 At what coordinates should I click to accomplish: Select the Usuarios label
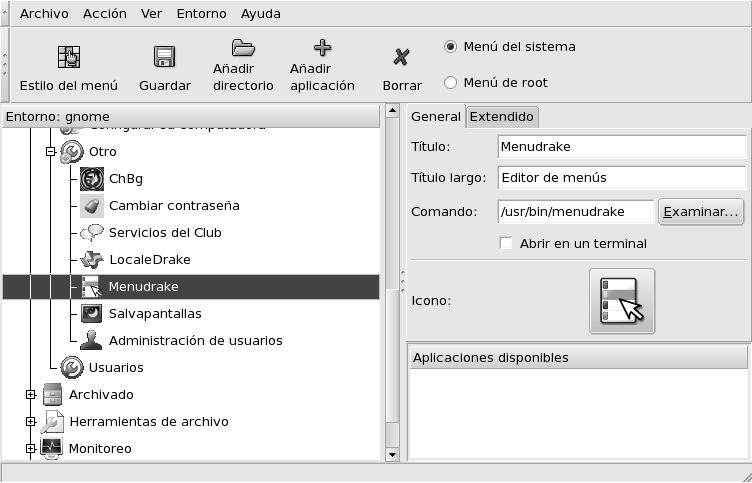click(116, 367)
